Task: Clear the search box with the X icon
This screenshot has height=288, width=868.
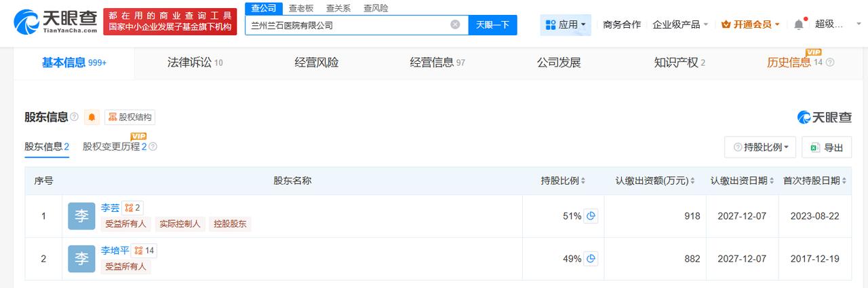Action: (455, 24)
